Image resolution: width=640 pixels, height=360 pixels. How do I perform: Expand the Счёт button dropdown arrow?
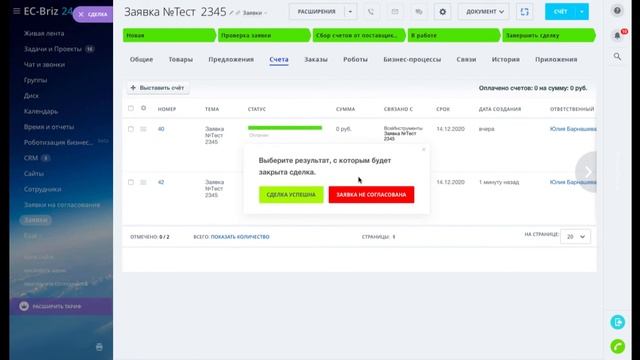(582, 12)
